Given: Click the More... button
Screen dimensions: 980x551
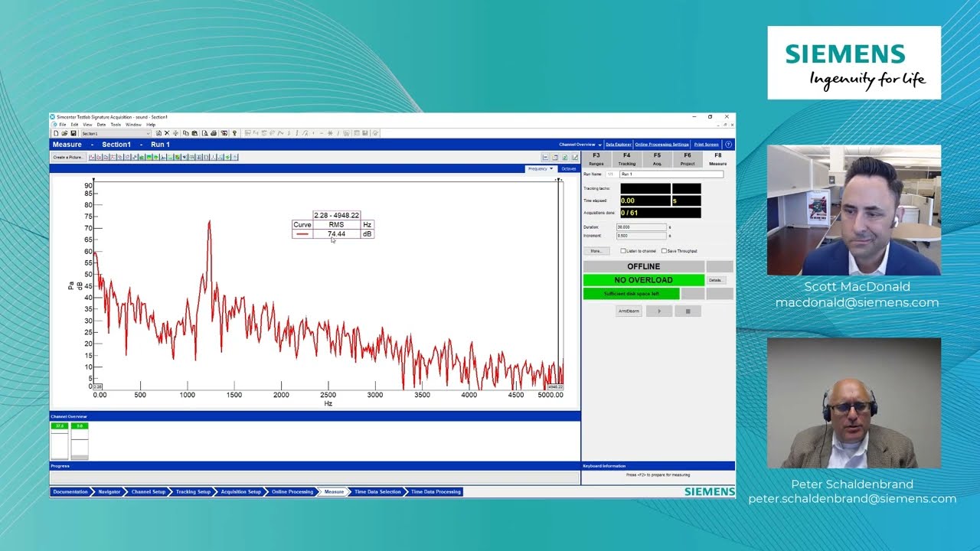Looking at the screenshot, I should pos(596,251).
